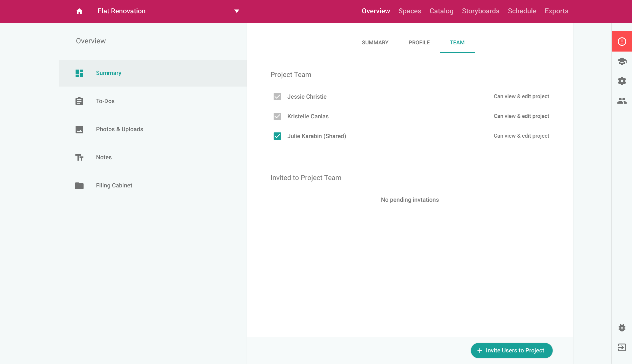
Task: Open the graduation cap tutorials icon
Action: (x=621, y=61)
